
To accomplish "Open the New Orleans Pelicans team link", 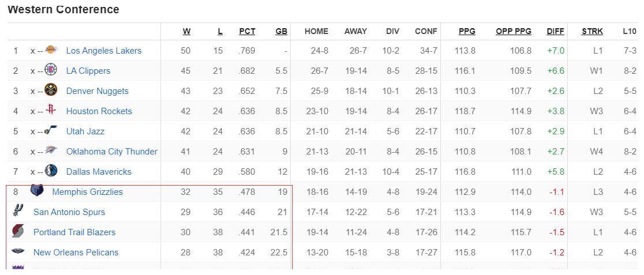I will [x=76, y=252].
